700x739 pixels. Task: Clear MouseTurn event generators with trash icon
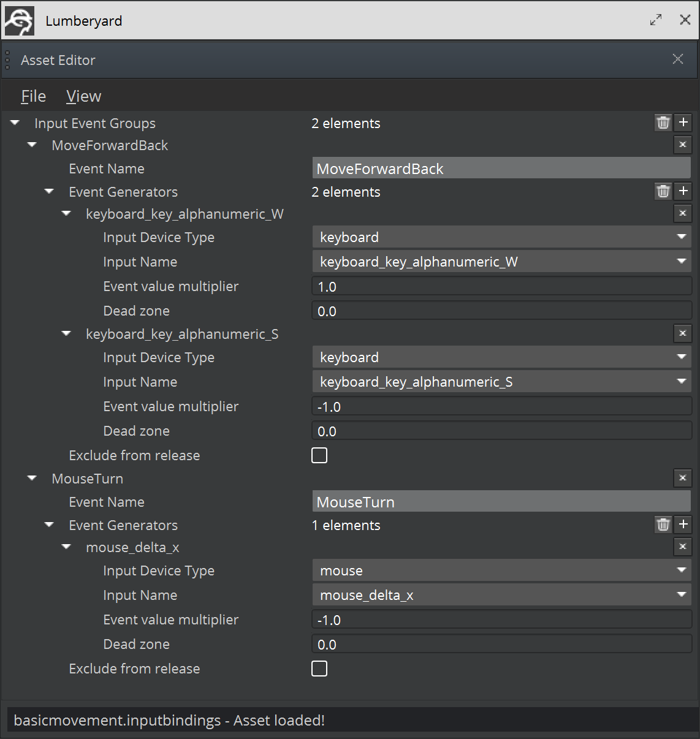[663, 525]
